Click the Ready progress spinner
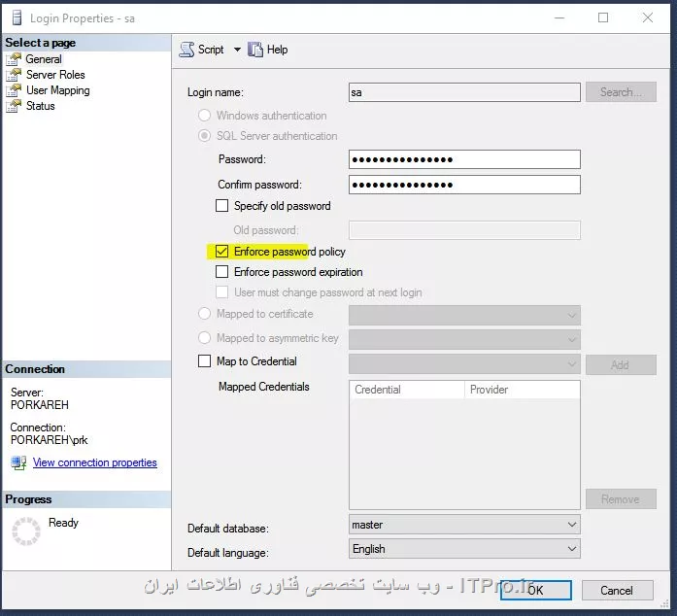Screen dimensions: 677x616 coord(26,530)
